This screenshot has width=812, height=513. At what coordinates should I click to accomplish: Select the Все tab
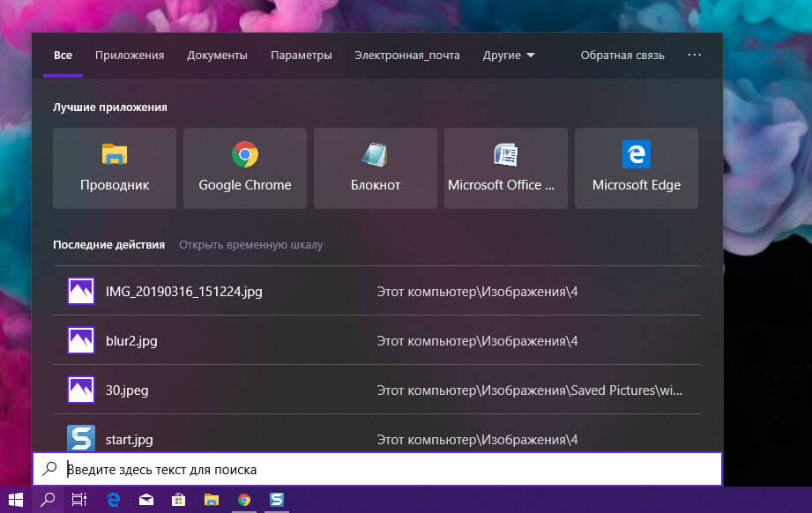click(x=63, y=56)
